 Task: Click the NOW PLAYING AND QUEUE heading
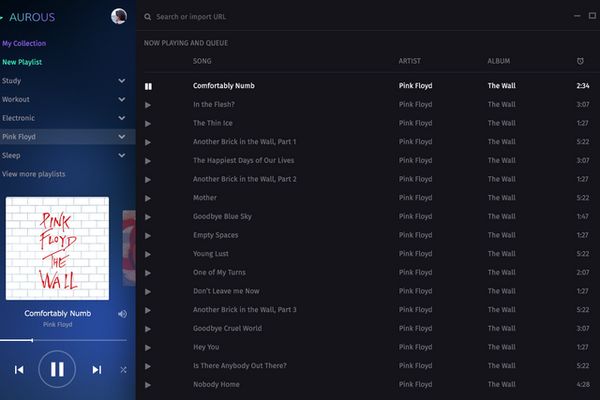(186, 43)
